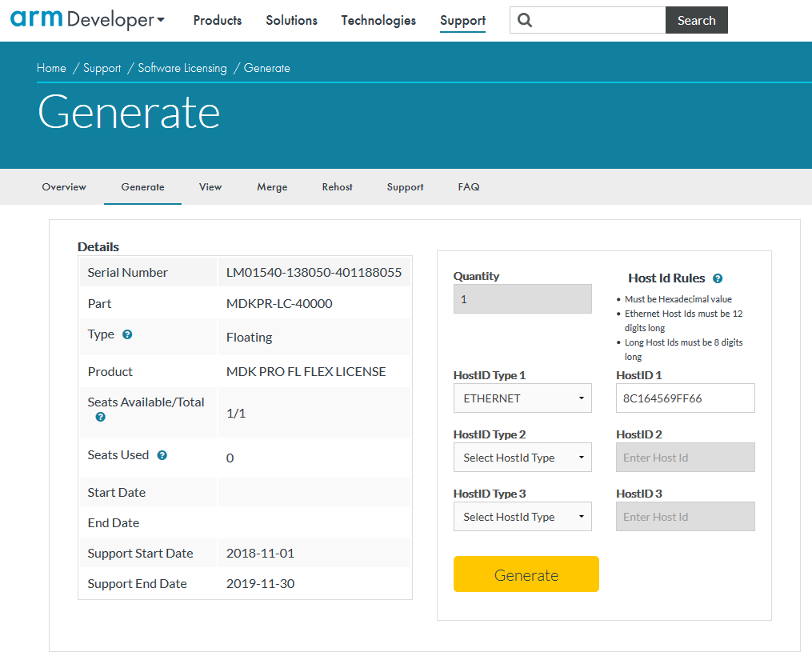Click the Serial Number label
Image resolution: width=812 pixels, height=664 pixels.
tap(127, 273)
